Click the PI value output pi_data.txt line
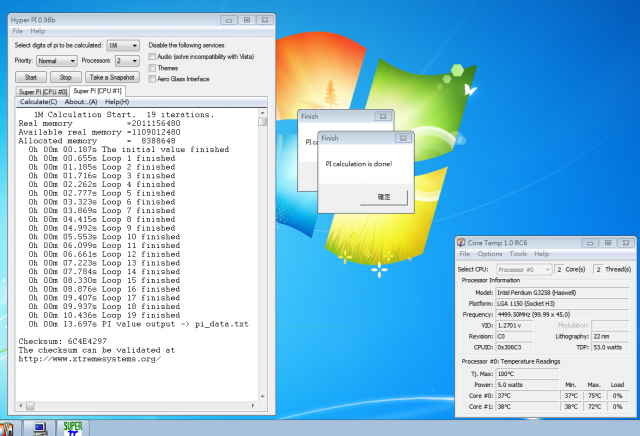The image size is (640, 436). pos(138,324)
